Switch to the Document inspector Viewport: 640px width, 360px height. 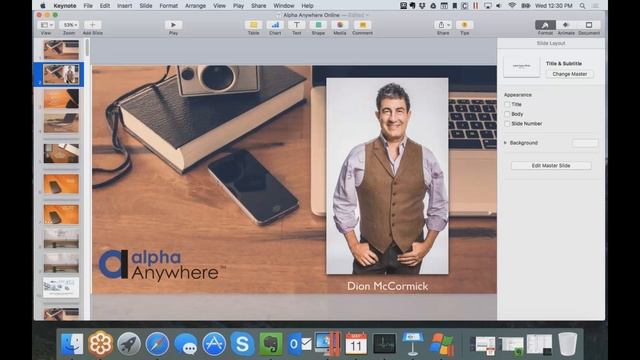589,25
